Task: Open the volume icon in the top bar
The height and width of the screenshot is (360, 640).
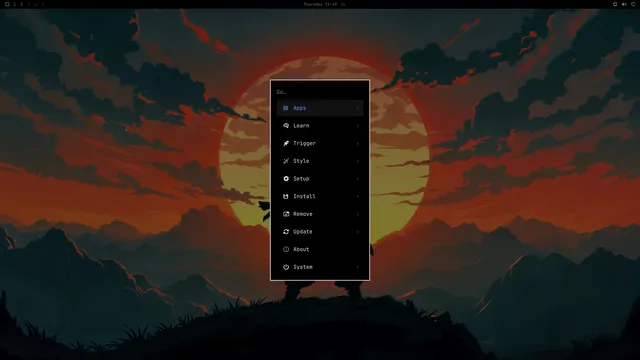Action: tap(624, 4)
